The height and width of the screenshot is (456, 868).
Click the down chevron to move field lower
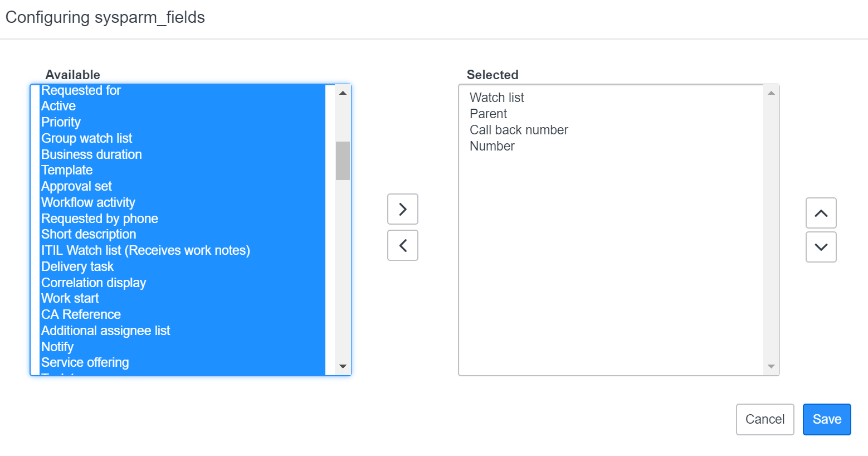point(821,247)
